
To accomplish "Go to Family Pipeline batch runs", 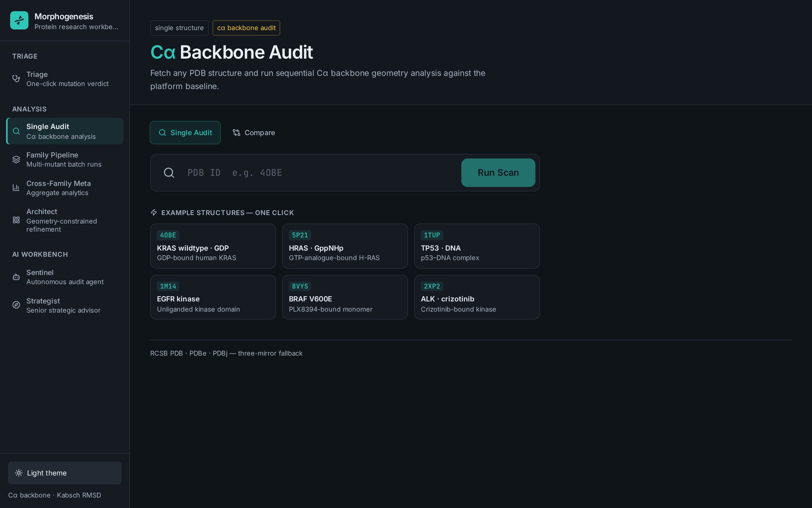I will pyautogui.click(x=65, y=160).
